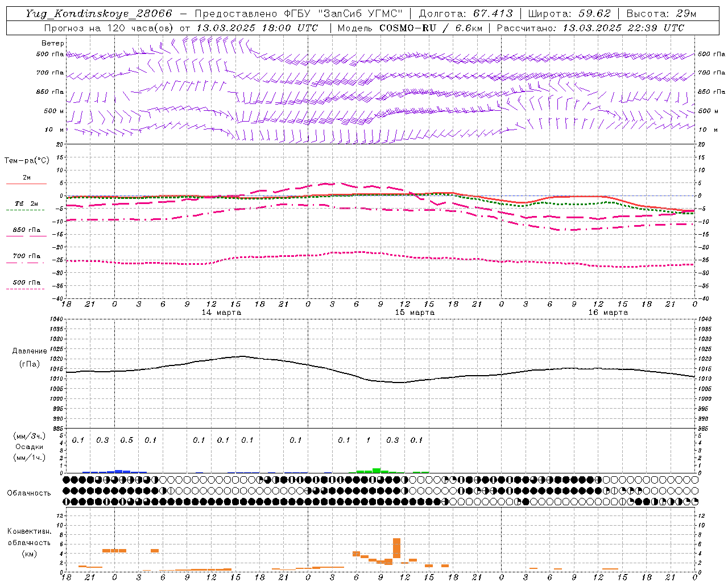
Task: Click the precipitation amount value 1
Action: point(368,440)
